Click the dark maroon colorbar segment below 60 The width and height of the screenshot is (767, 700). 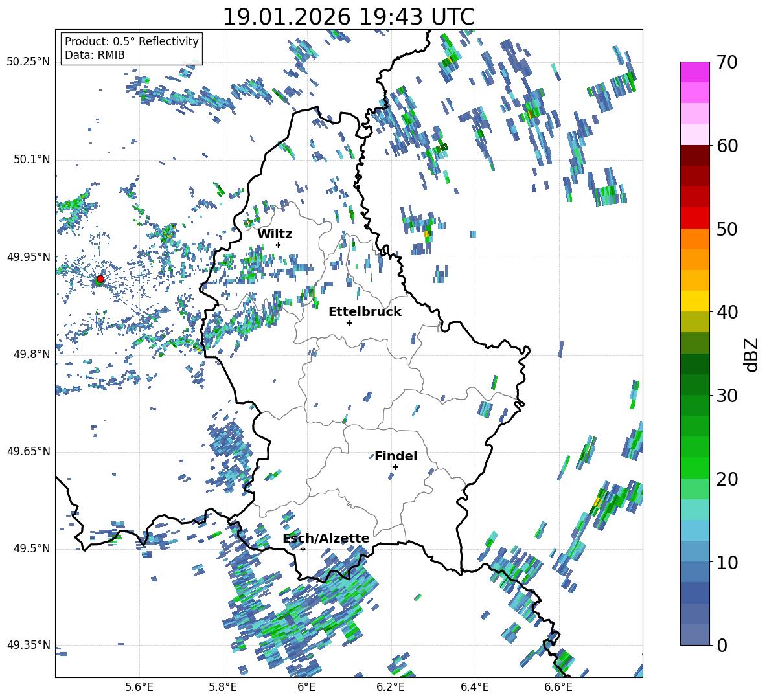pyautogui.click(x=694, y=155)
